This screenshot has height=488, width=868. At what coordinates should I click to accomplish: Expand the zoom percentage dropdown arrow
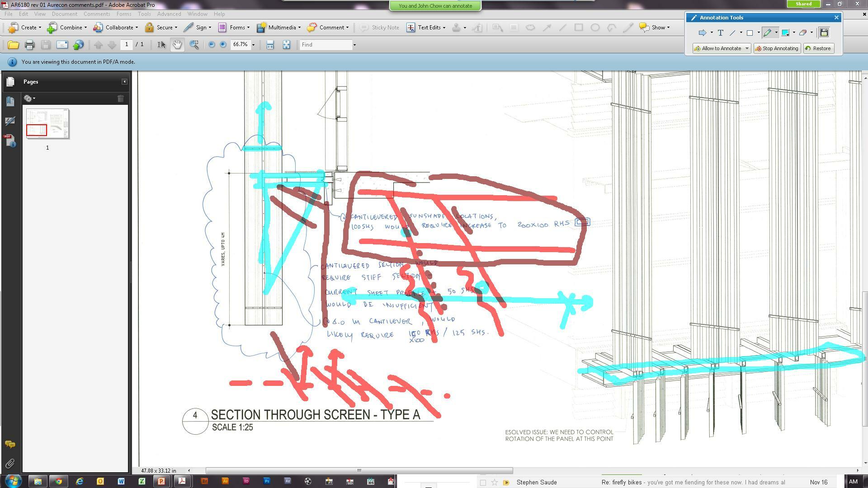[x=253, y=45]
